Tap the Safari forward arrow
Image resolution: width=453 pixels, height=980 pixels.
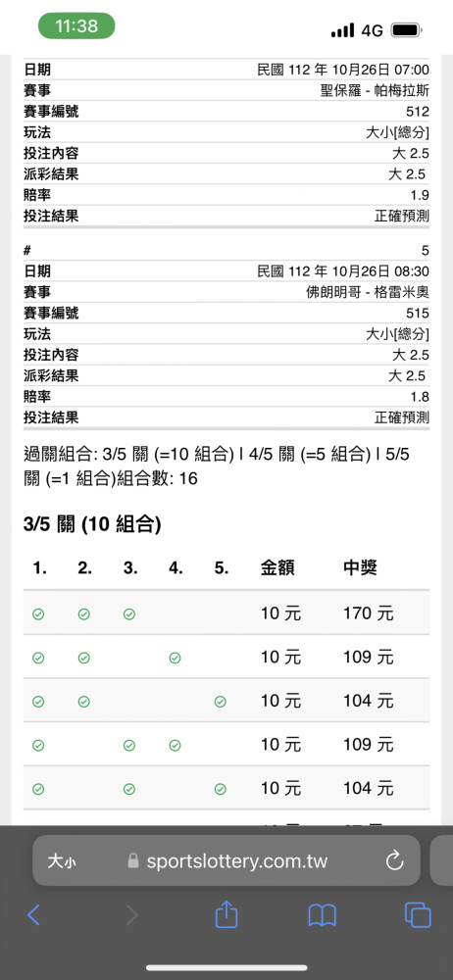[x=131, y=915]
